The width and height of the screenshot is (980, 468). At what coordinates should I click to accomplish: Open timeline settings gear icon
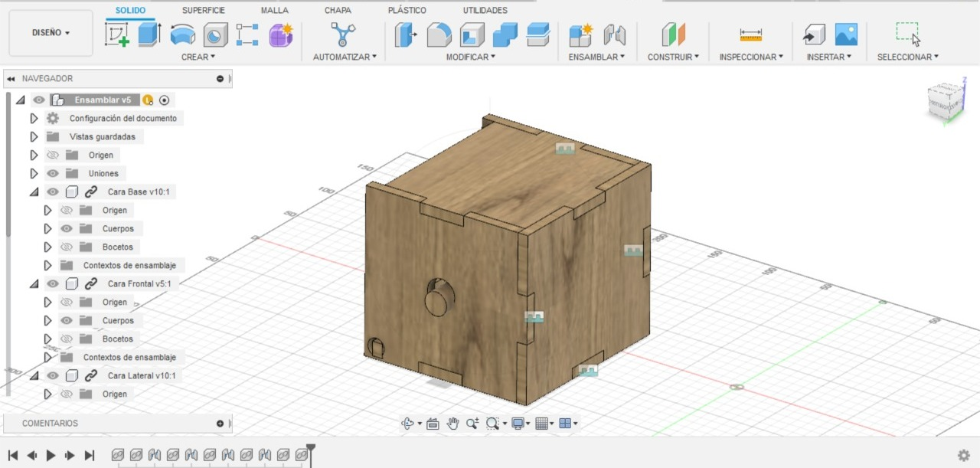point(964,455)
